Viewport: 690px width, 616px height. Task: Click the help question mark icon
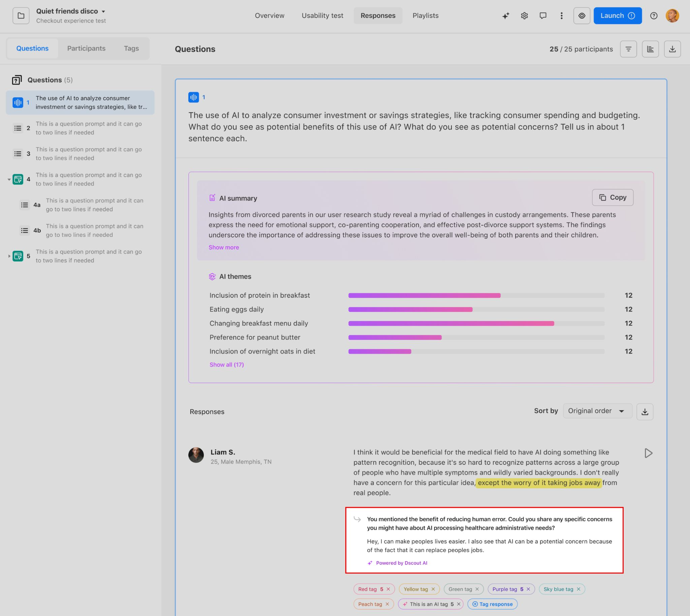(x=653, y=15)
